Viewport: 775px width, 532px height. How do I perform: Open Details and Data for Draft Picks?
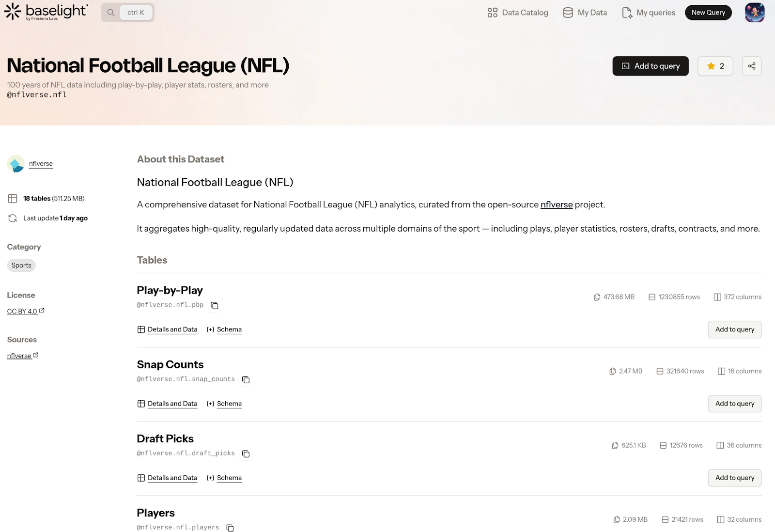click(168, 478)
